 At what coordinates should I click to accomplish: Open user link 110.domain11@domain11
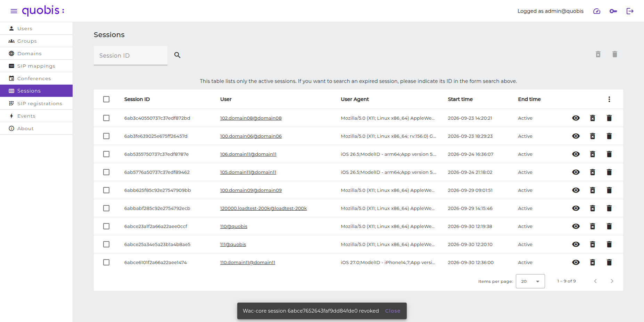point(248,262)
